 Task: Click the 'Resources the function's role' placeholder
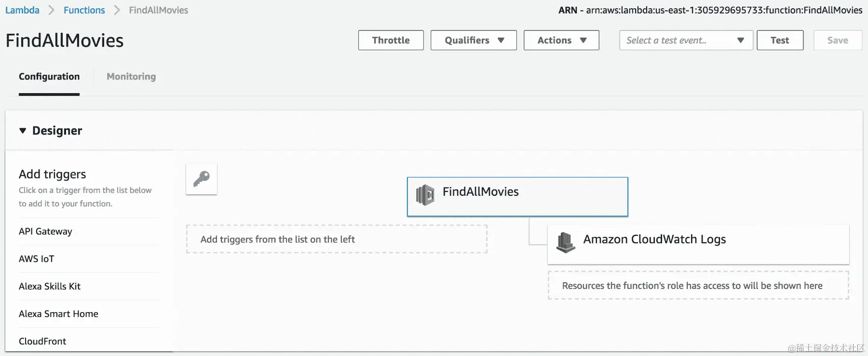[698, 286]
